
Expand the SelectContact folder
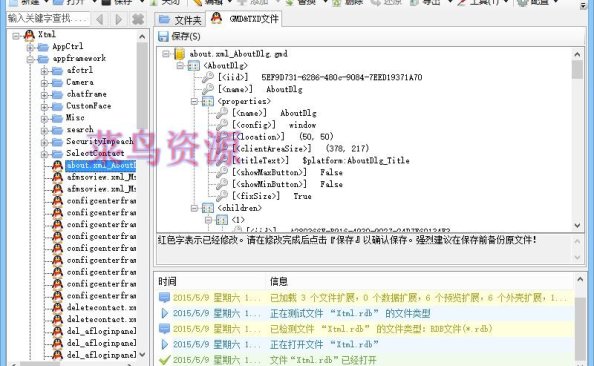click(x=44, y=154)
